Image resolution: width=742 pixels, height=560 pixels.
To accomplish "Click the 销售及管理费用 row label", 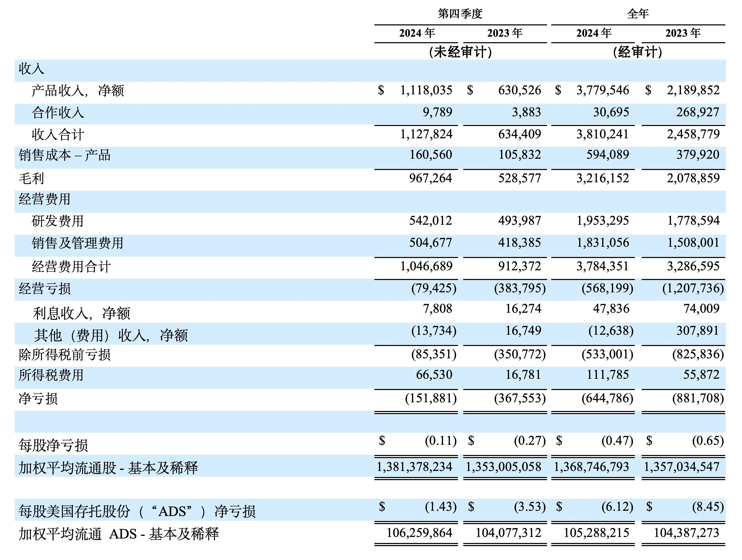I will (78, 243).
